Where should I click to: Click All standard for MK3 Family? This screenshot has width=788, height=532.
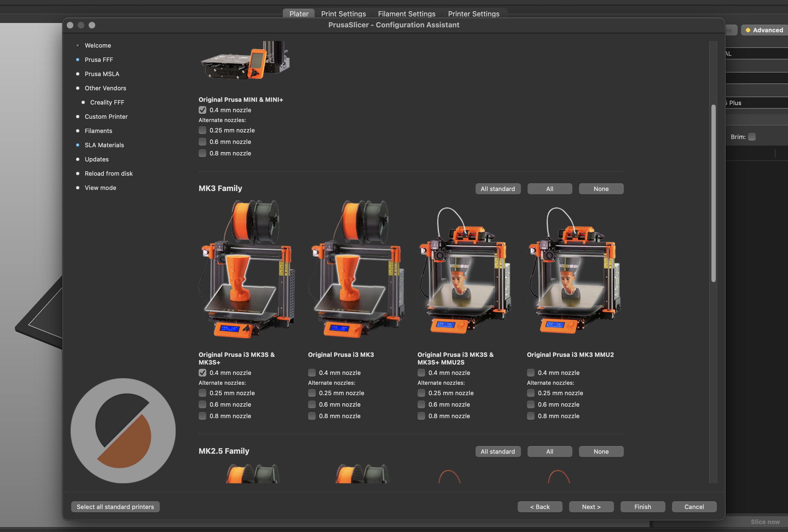(x=498, y=189)
